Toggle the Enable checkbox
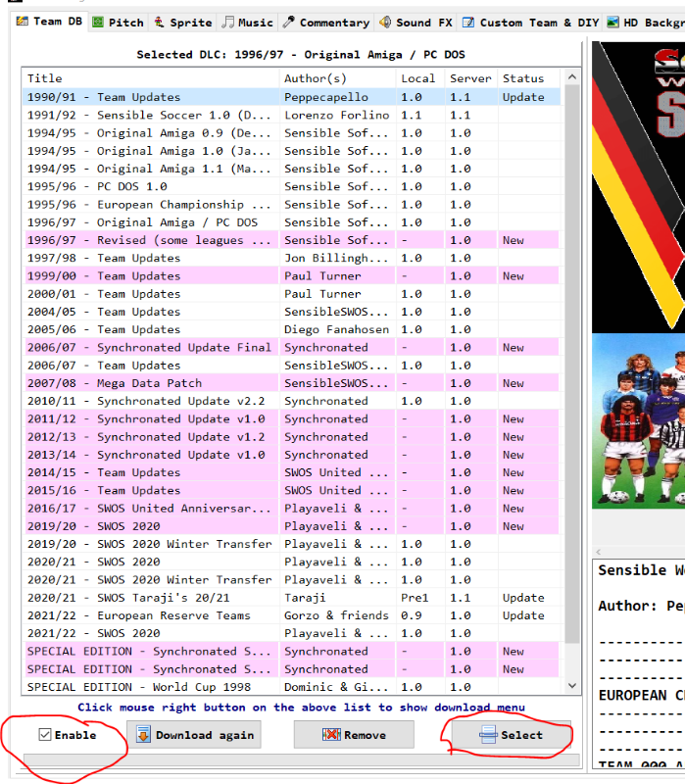 [x=45, y=735]
